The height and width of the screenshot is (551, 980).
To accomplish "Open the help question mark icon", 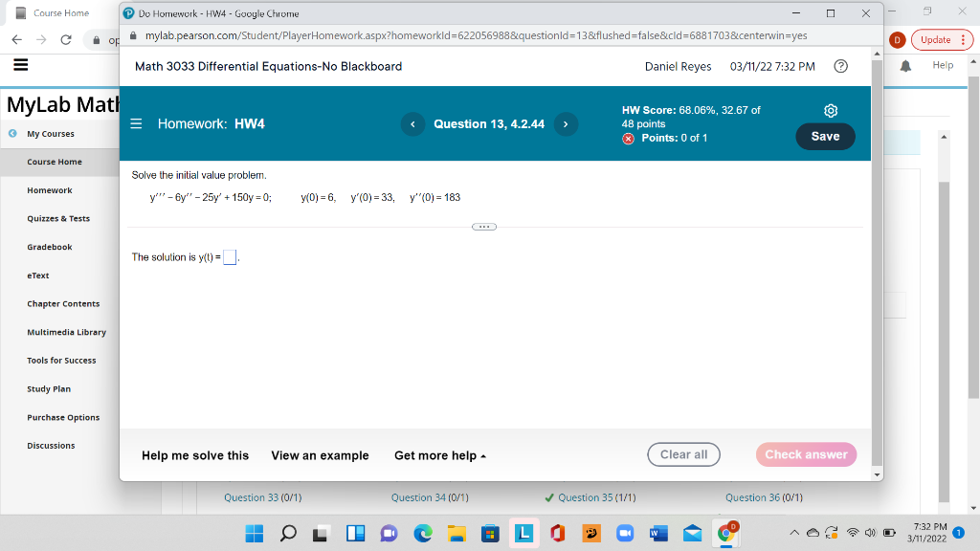I will pyautogui.click(x=840, y=66).
